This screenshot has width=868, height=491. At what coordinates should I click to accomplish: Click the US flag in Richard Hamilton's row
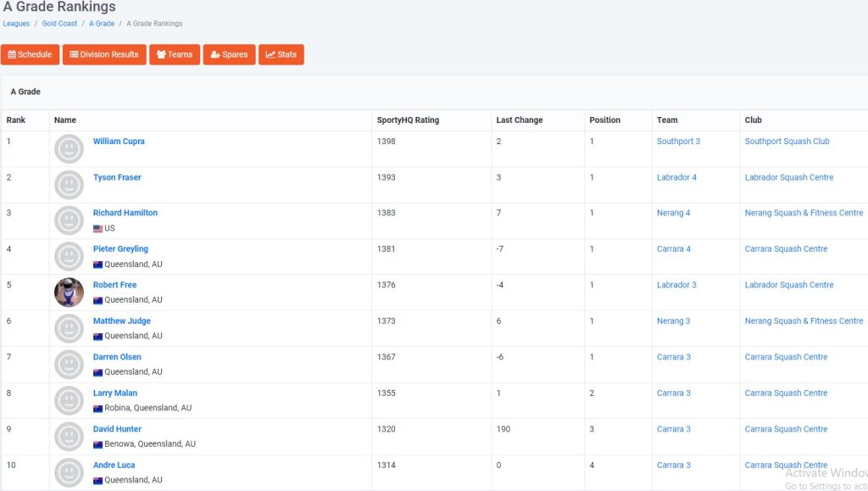point(98,229)
